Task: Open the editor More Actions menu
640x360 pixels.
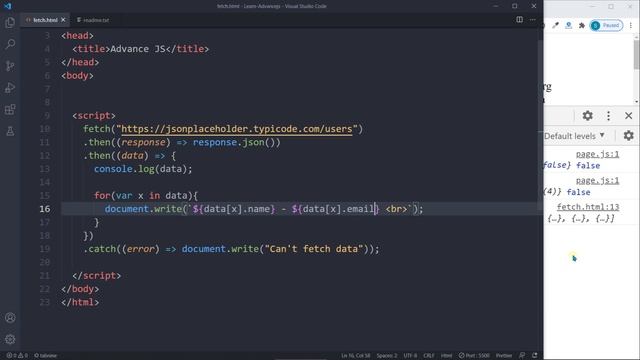Action: click(533, 20)
